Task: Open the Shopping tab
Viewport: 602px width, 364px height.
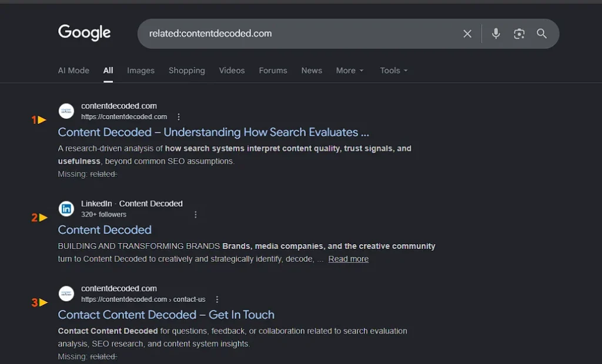Action: pyautogui.click(x=186, y=70)
